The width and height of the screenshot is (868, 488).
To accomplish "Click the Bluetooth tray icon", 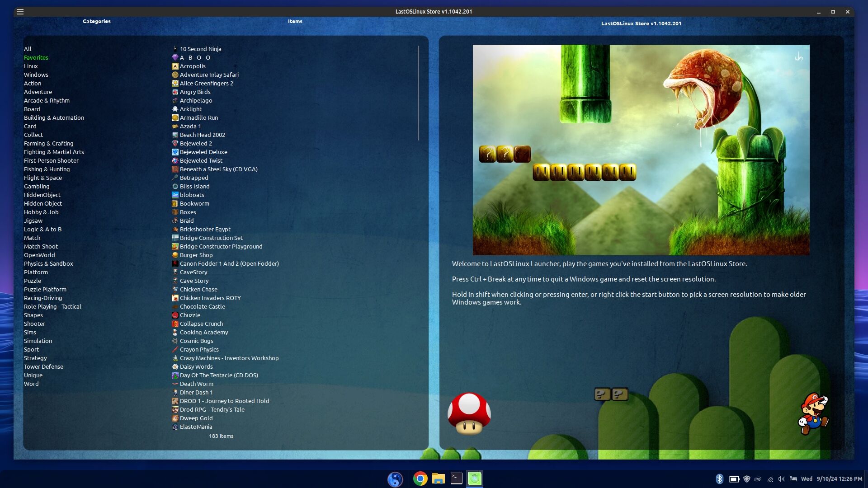I will pos(719,479).
